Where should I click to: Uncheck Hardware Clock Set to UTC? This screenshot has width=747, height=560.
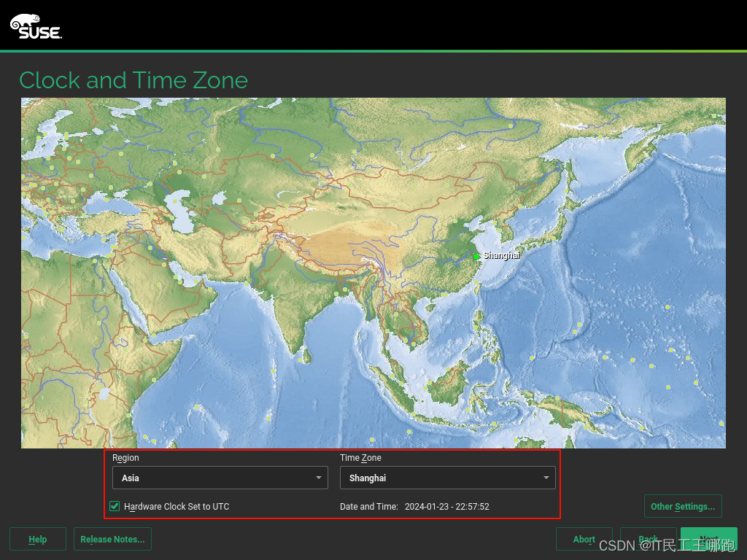click(x=115, y=505)
